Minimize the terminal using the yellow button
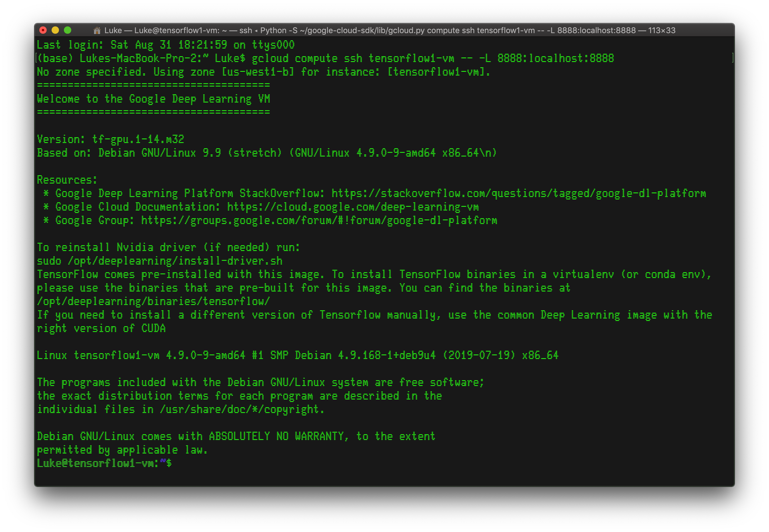Screen dimensions: 769x532 [55, 30]
